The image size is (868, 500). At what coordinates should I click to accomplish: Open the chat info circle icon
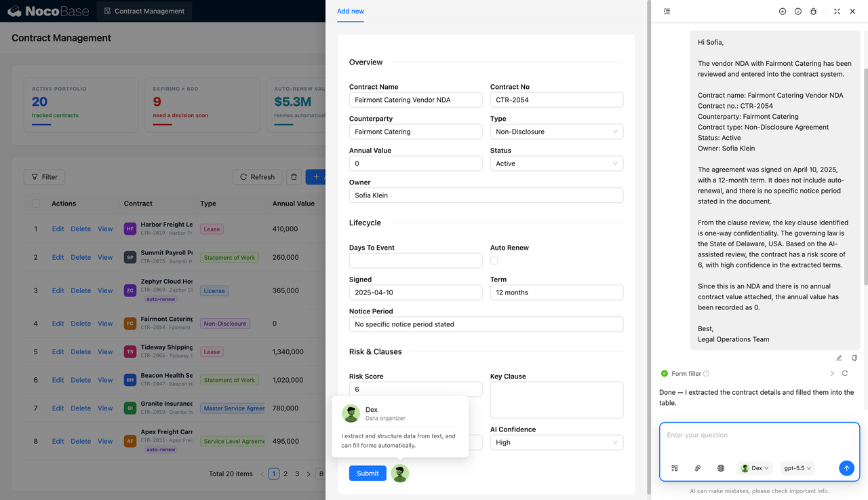pyautogui.click(x=798, y=12)
